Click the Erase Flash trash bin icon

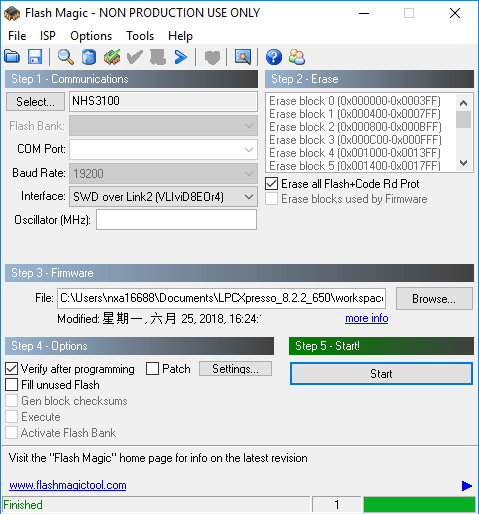click(89, 57)
